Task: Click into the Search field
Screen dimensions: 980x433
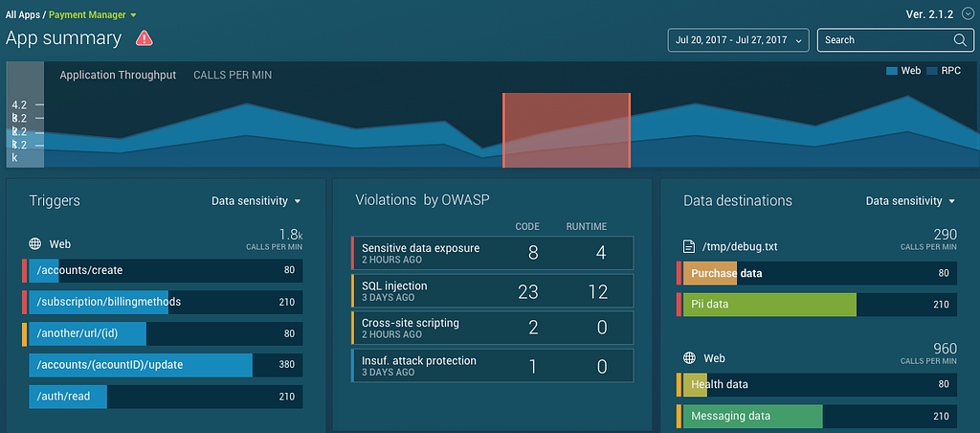Action: (x=895, y=40)
